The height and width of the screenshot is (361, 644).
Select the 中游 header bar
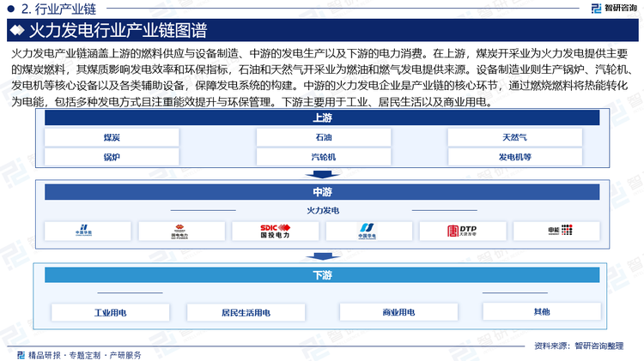point(322,192)
